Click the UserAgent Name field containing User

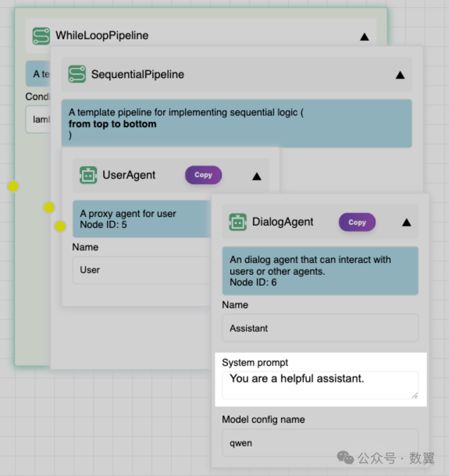[x=141, y=270]
